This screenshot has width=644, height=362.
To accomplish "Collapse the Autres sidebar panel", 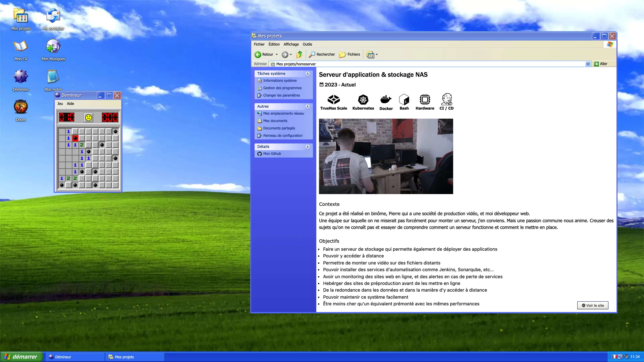I will point(308,106).
